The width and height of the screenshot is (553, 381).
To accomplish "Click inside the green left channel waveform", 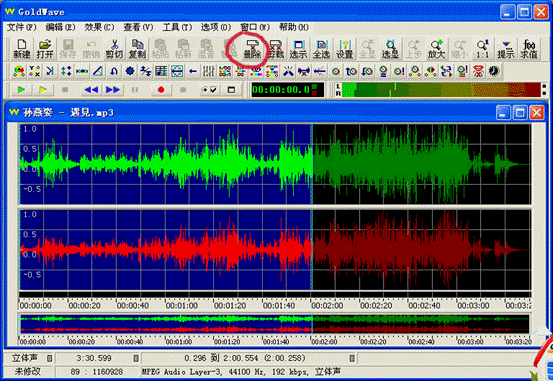I will point(275,164).
